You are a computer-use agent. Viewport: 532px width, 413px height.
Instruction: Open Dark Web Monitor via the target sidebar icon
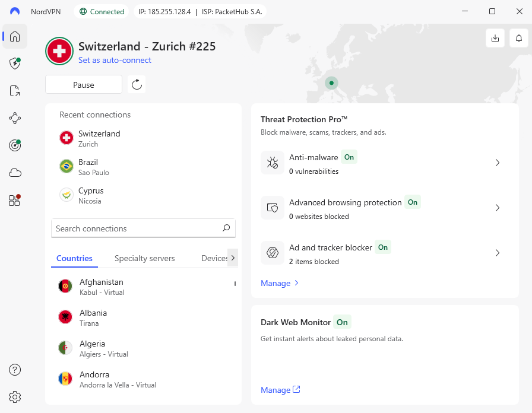tap(14, 145)
